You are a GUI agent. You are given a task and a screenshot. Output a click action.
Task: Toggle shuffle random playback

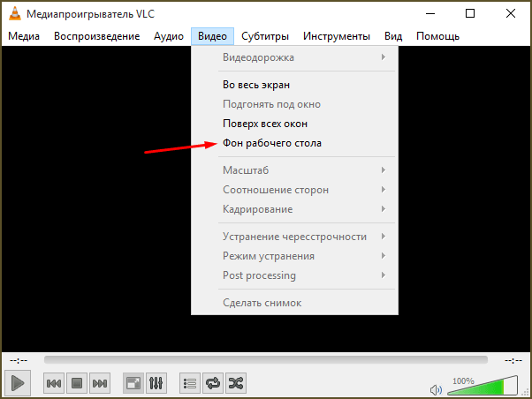click(x=236, y=383)
